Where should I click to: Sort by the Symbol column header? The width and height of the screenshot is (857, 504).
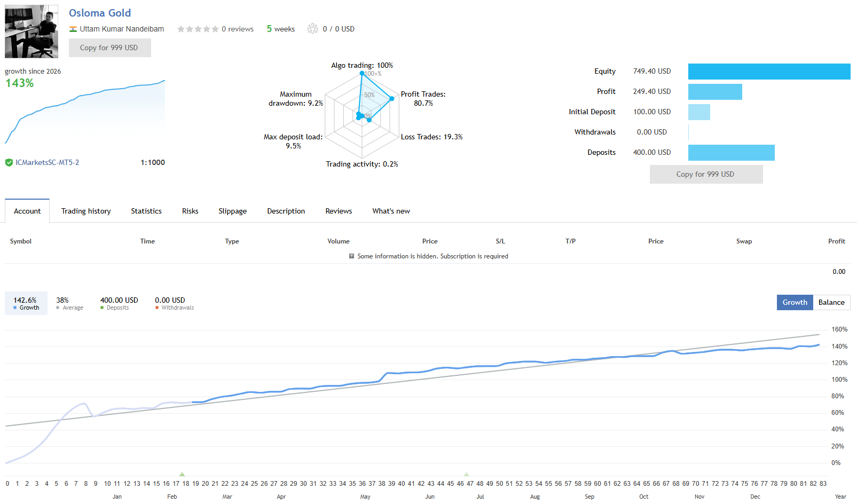tap(21, 241)
